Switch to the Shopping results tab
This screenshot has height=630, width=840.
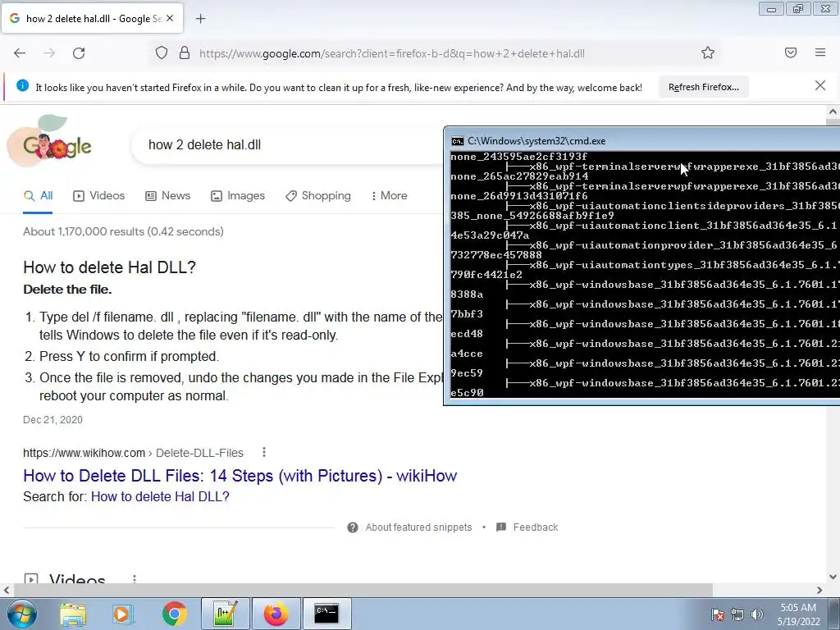(x=318, y=195)
